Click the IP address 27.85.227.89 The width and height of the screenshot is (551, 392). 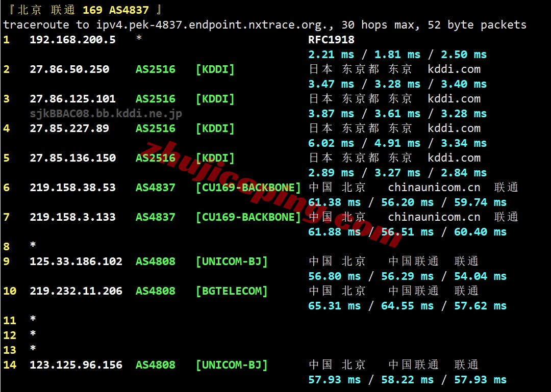(69, 128)
